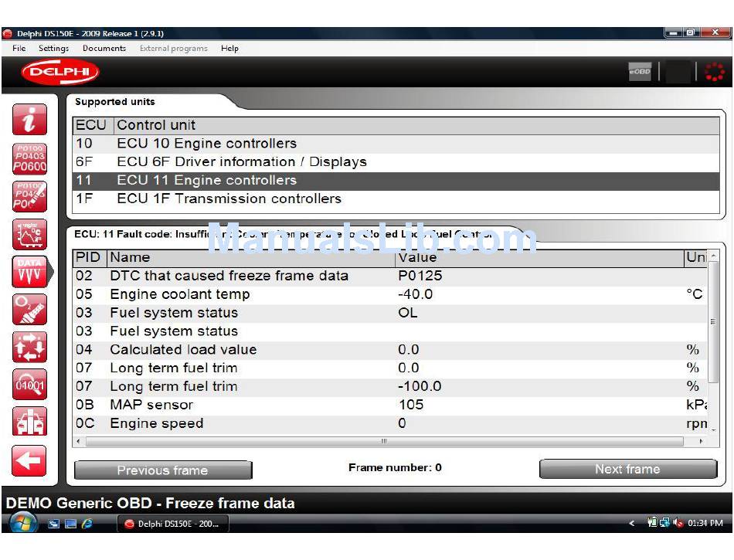The width and height of the screenshot is (734, 560).
Task: Open the File menu
Action: 19,48
